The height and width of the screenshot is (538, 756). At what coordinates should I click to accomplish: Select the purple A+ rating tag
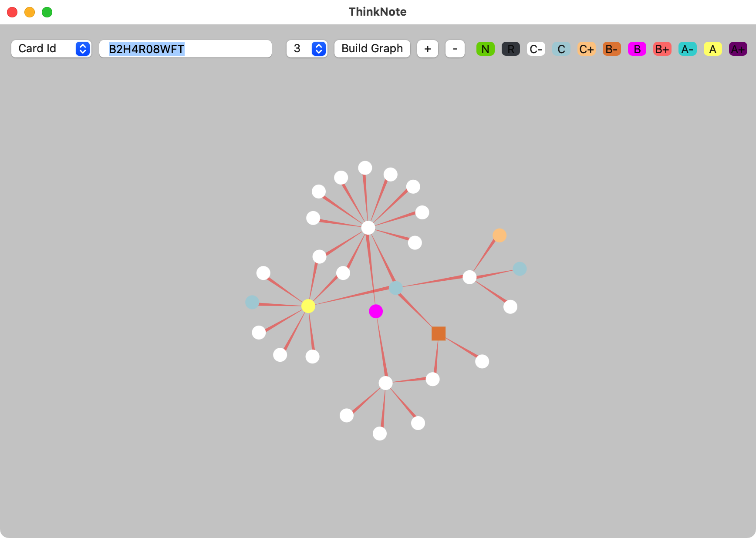738,49
